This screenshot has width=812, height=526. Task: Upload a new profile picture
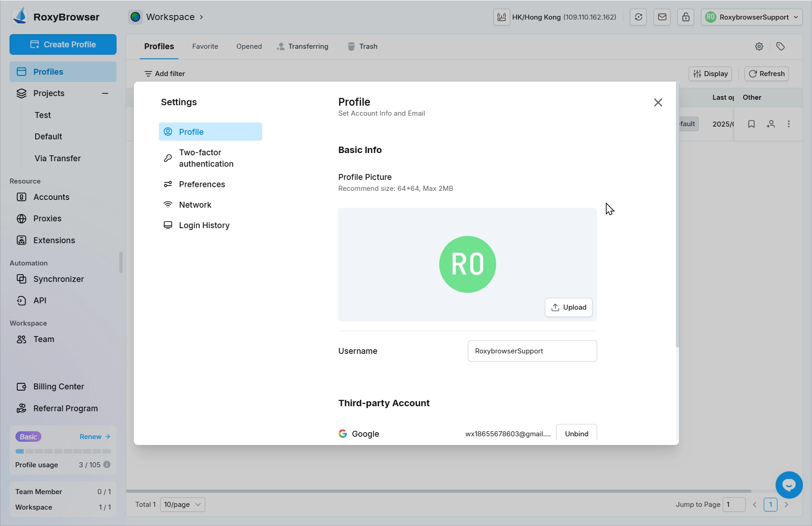(x=568, y=307)
